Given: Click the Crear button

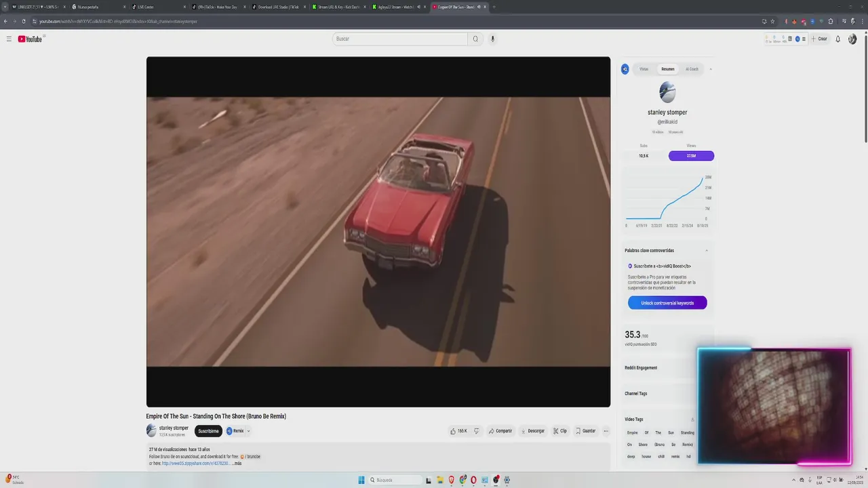Looking at the screenshot, I should click(x=820, y=39).
